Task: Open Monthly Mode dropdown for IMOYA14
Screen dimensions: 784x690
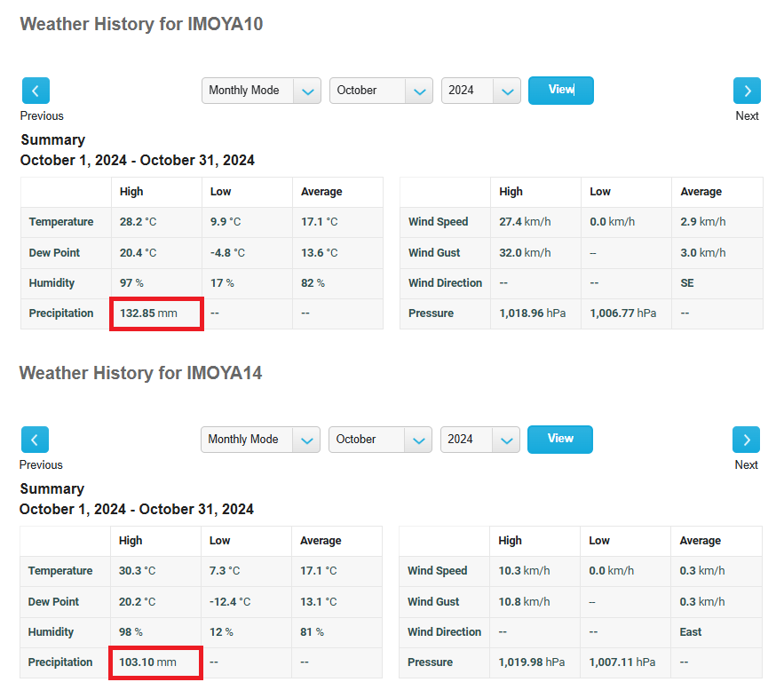Action: coord(260,440)
